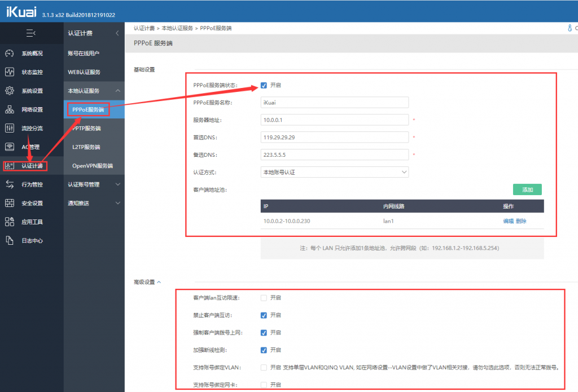The width and height of the screenshot is (578, 392).
Task: Open the PPTP服务端 menu item
Action: point(86,129)
